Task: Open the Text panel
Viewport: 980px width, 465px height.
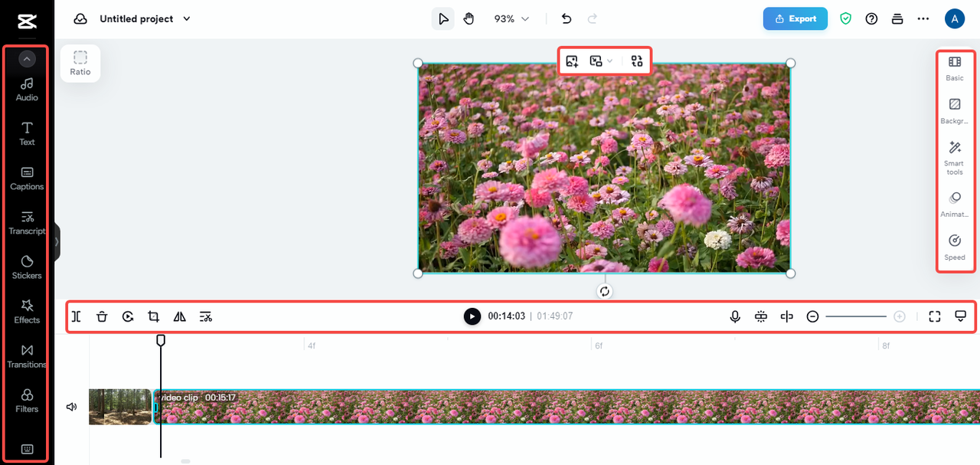Action: coord(27,133)
